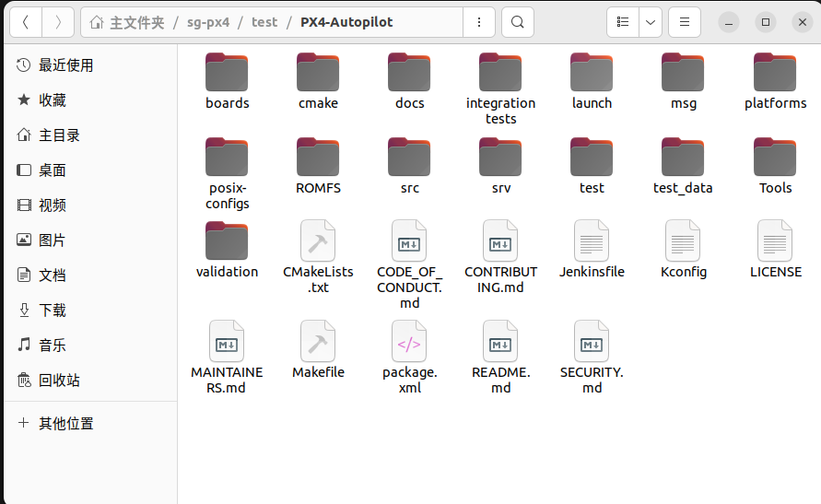821x504 pixels.
Task: Jump to sg-px4 in the path bar
Action: (x=208, y=22)
